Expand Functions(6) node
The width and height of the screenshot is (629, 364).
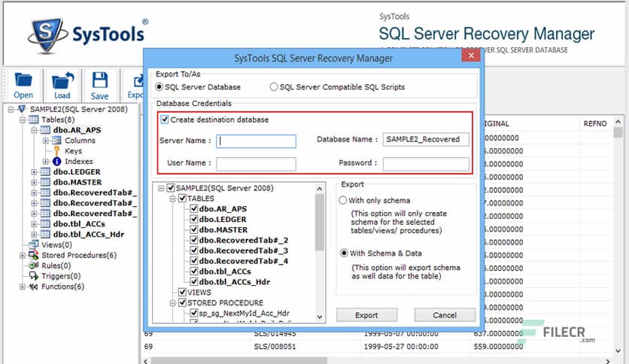coord(23,287)
